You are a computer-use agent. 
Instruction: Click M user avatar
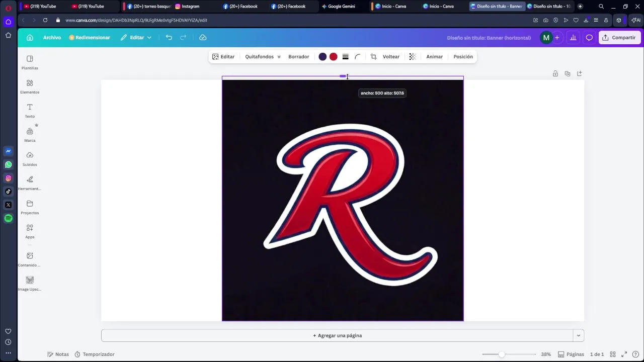coord(546,38)
